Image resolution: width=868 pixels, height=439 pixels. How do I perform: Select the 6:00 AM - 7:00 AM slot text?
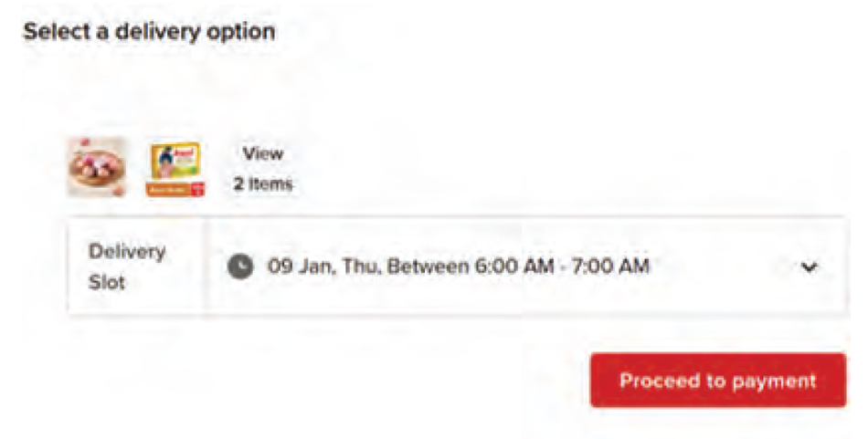tap(561, 267)
